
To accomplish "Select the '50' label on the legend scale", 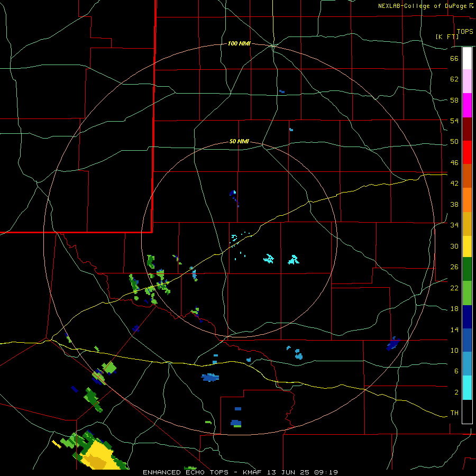I will click(x=454, y=142).
